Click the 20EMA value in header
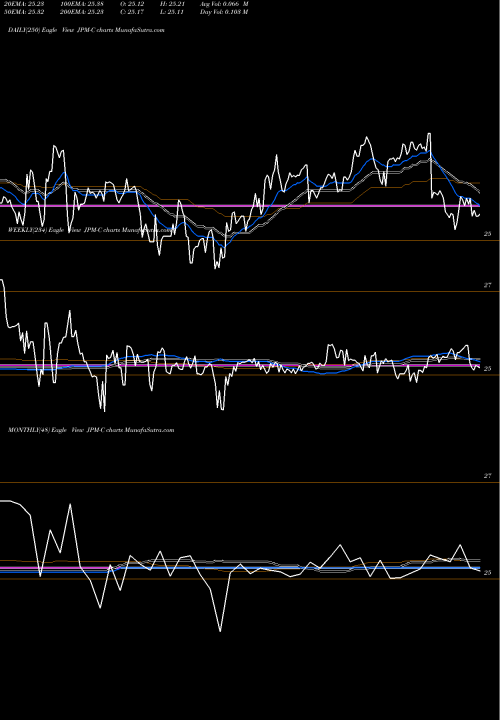This screenshot has height=720, width=500. click(x=24, y=4)
